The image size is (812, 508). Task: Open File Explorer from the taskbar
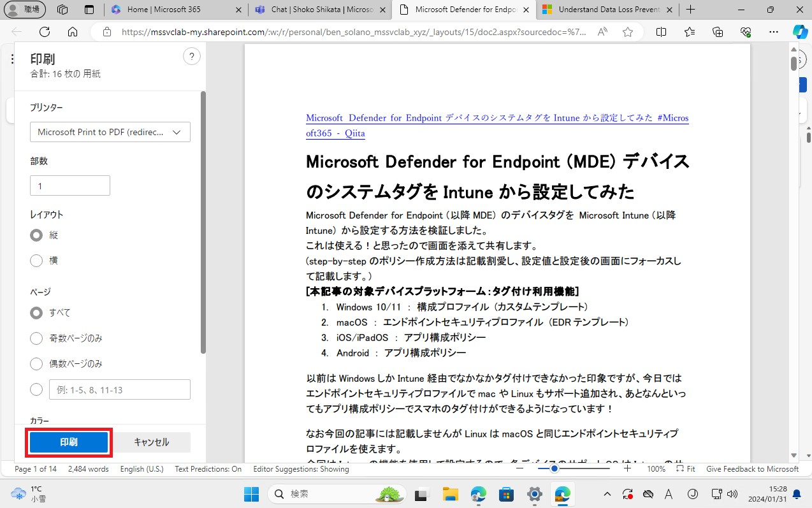(x=451, y=494)
